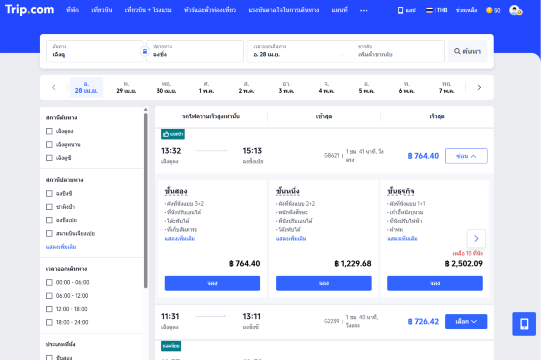Open the hotels (ที่พัก) menu item
Image resolution: width=541 pixels, height=360 pixels.
pyautogui.click(x=72, y=10)
